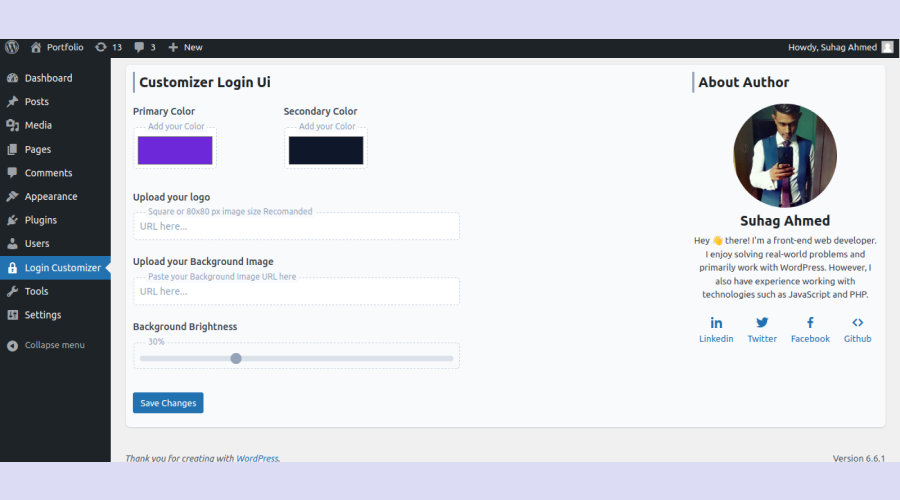Click the Login Customizer label
The width and height of the screenshot is (900, 500).
pos(63,268)
